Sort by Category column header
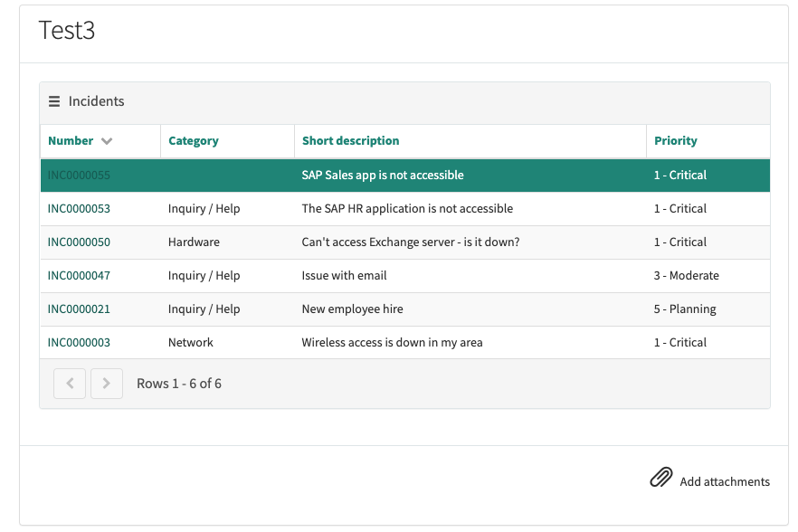The height and width of the screenshot is (532, 798). coord(194,140)
